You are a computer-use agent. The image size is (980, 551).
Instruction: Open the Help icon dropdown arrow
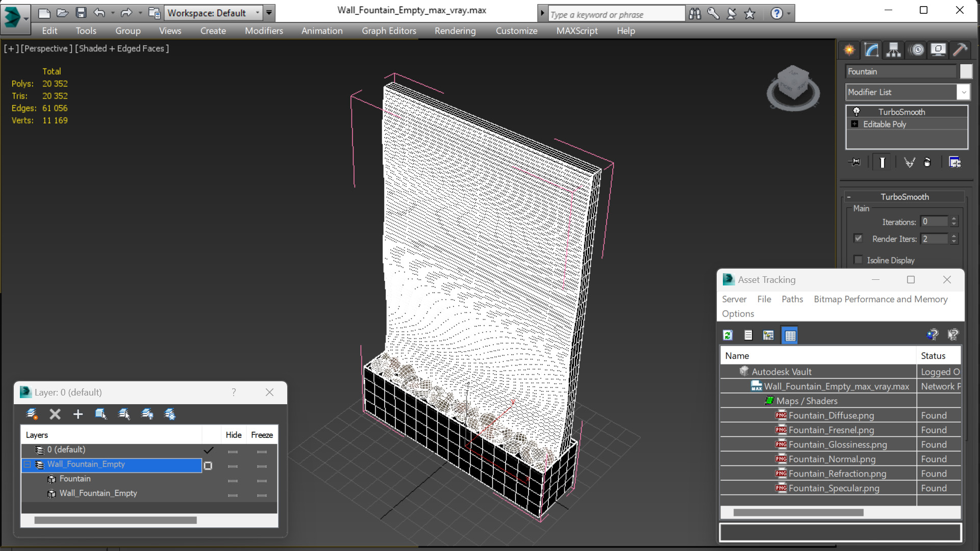pos(789,14)
